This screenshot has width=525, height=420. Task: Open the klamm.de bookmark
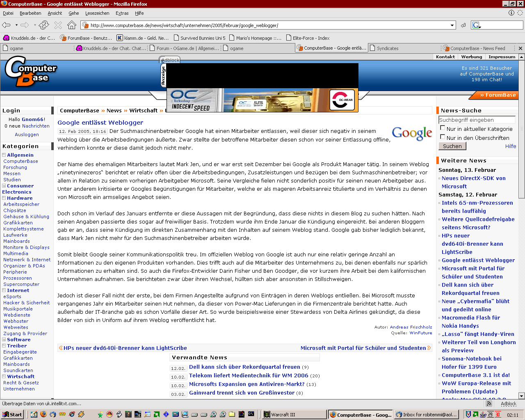click(x=143, y=38)
